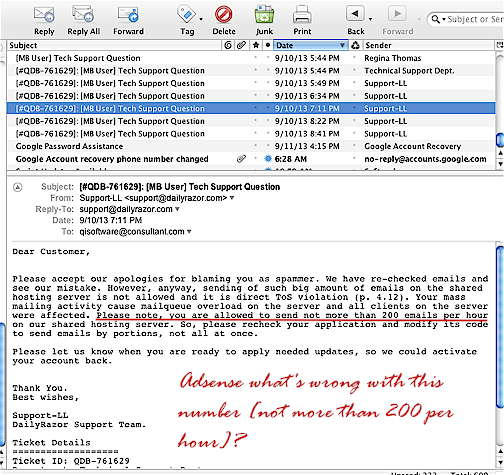This screenshot has width=504, height=475.
Task: Toggle unread dot on 6:28 AM message
Action: 268,159
